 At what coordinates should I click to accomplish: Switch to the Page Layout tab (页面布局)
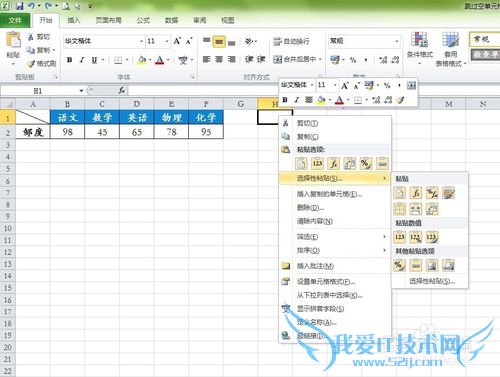coord(108,20)
